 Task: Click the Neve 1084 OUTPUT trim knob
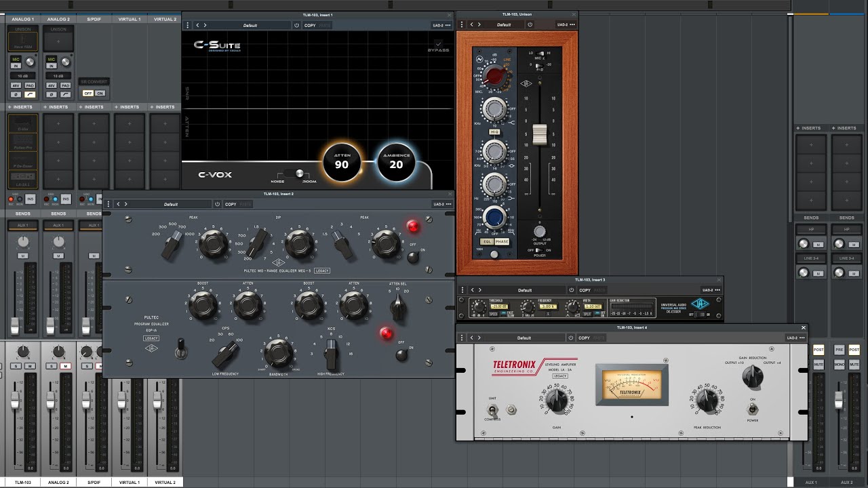(540, 230)
